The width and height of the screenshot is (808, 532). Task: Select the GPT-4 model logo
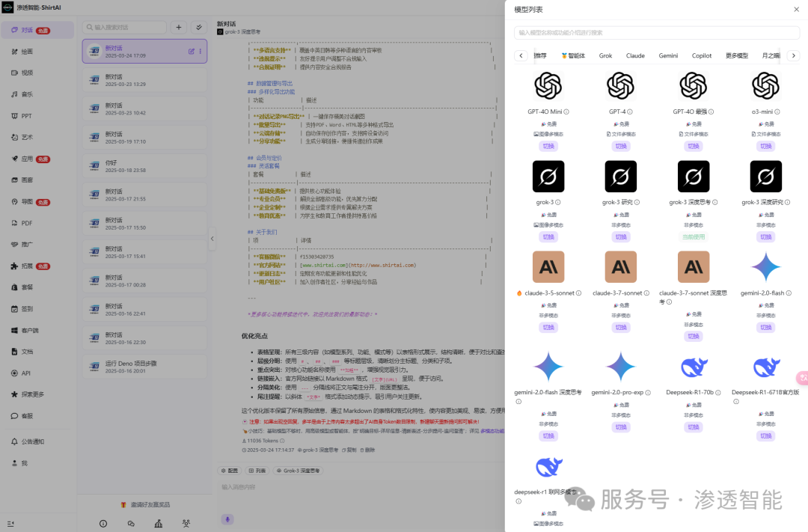[620, 85]
